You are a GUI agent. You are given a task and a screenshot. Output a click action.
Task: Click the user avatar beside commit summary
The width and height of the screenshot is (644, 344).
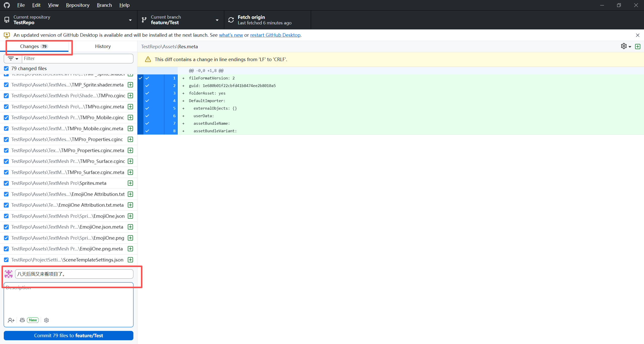tap(9, 274)
